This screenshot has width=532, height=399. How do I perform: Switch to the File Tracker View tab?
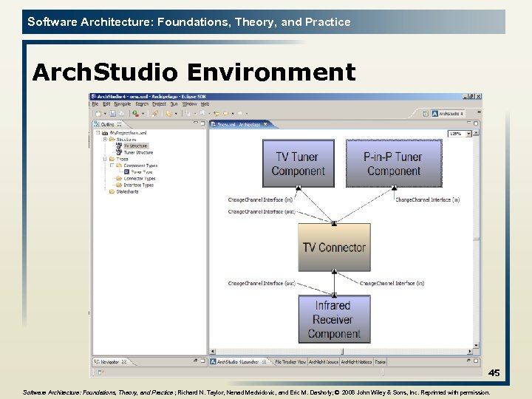pyautogui.click(x=290, y=362)
